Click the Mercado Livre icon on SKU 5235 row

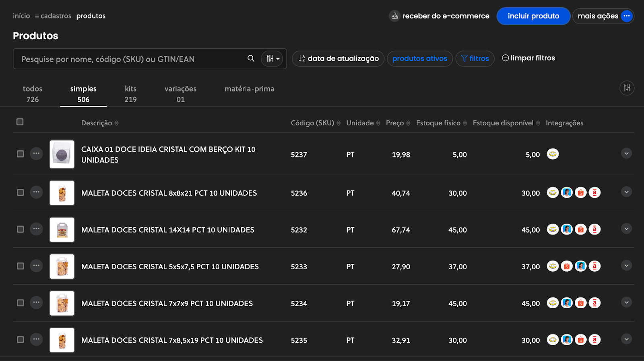[x=553, y=340]
